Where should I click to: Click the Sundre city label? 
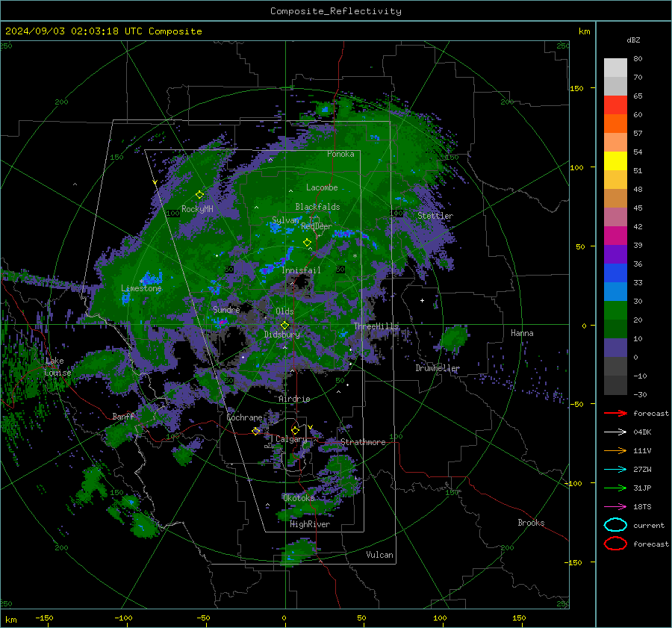click(x=226, y=309)
